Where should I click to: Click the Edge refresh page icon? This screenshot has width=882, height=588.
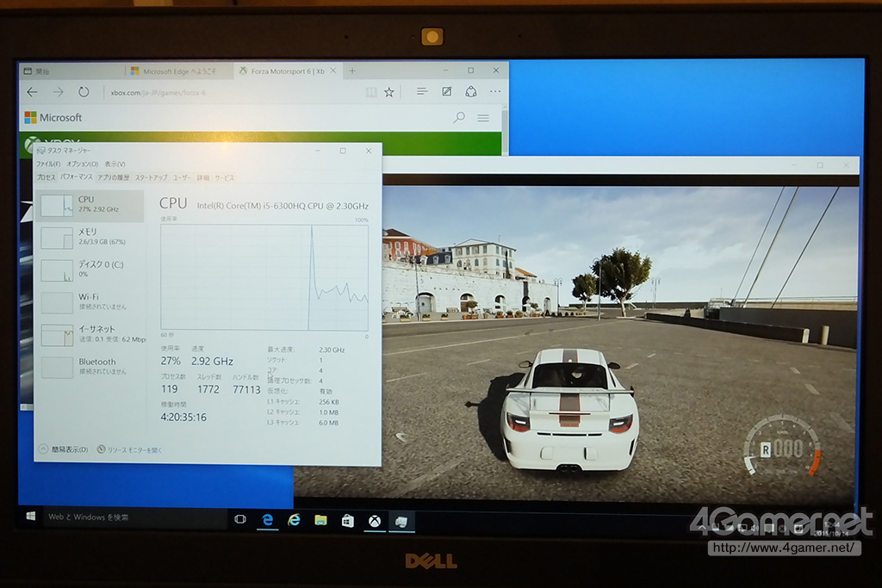(x=84, y=91)
